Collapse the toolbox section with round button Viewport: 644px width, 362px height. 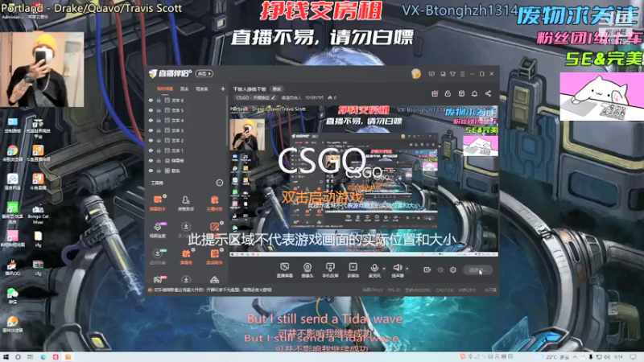click(219, 183)
